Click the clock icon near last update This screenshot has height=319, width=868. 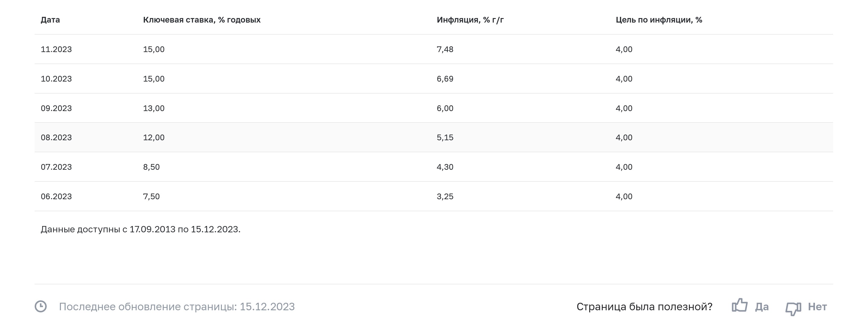click(x=41, y=307)
